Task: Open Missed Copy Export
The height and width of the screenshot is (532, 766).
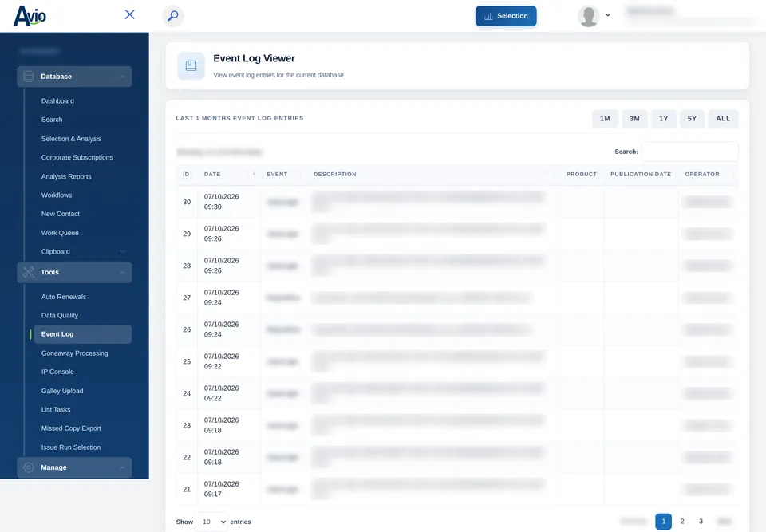Action: [71, 428]
